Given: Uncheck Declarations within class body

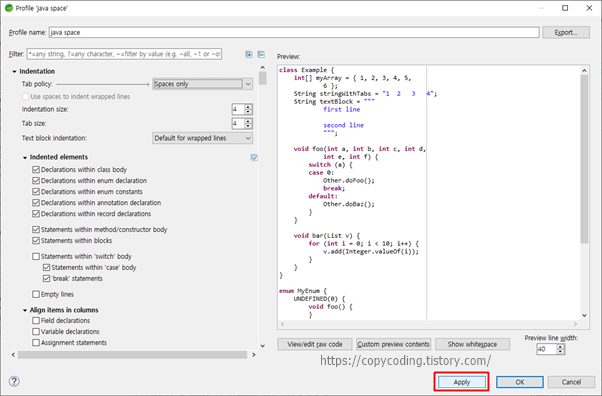Looking at the screenshot, I should coord(36,169).
